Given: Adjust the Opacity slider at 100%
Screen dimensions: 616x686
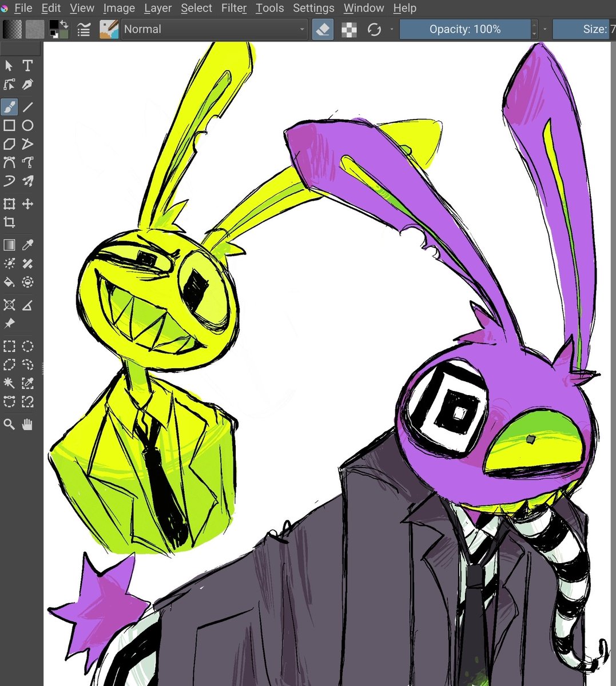Looking at the screenshot, I should click(x=465, y=29).
